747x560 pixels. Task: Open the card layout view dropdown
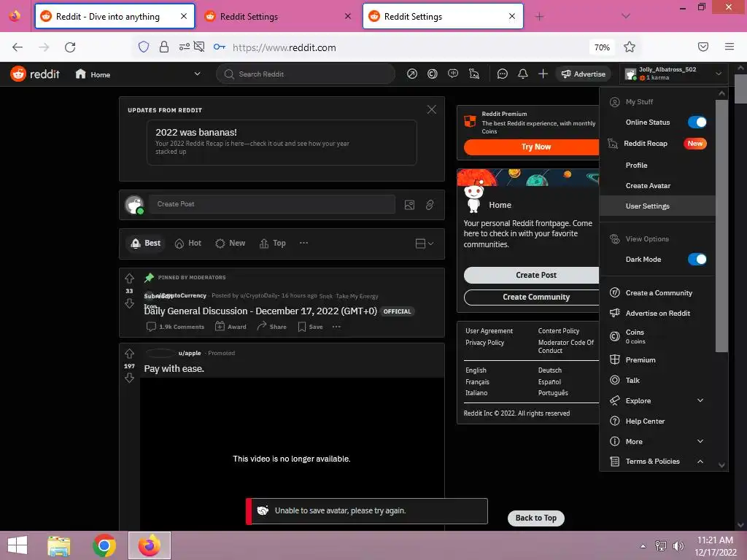tap(424, 244)
